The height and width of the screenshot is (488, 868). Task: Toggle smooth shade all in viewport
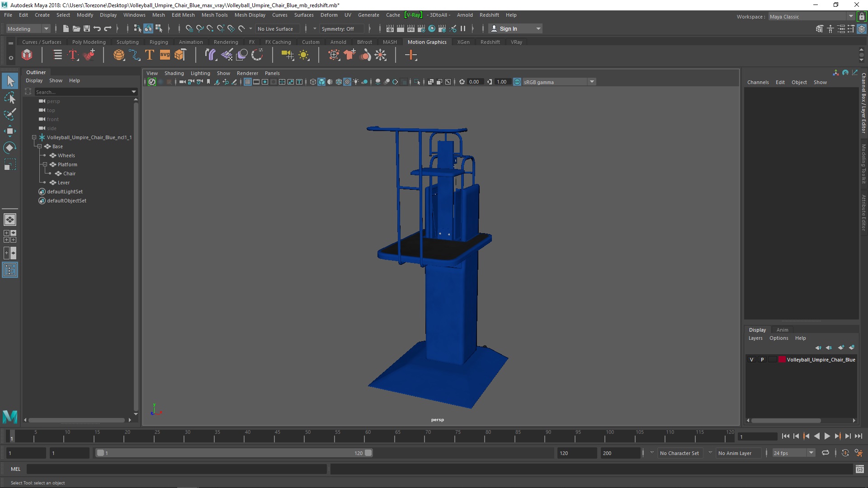[x=321, y=82]
